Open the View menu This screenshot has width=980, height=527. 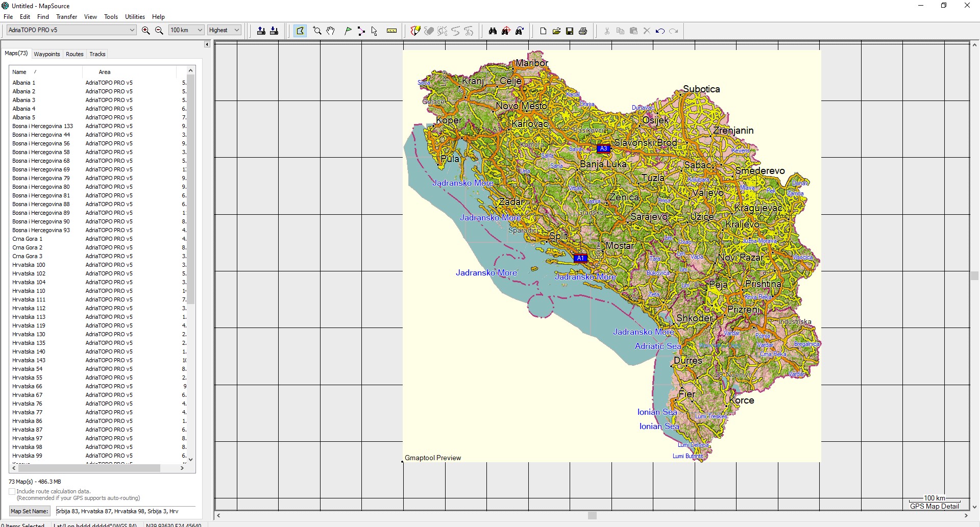pyautogui.click(x=90, y=17)
